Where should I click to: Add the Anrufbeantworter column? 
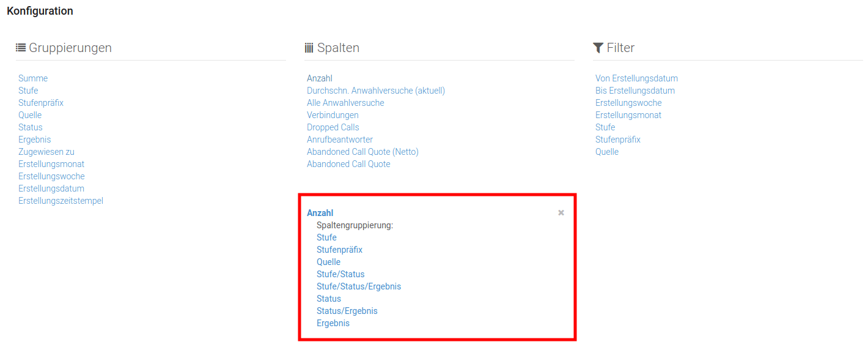pos(340,140)
